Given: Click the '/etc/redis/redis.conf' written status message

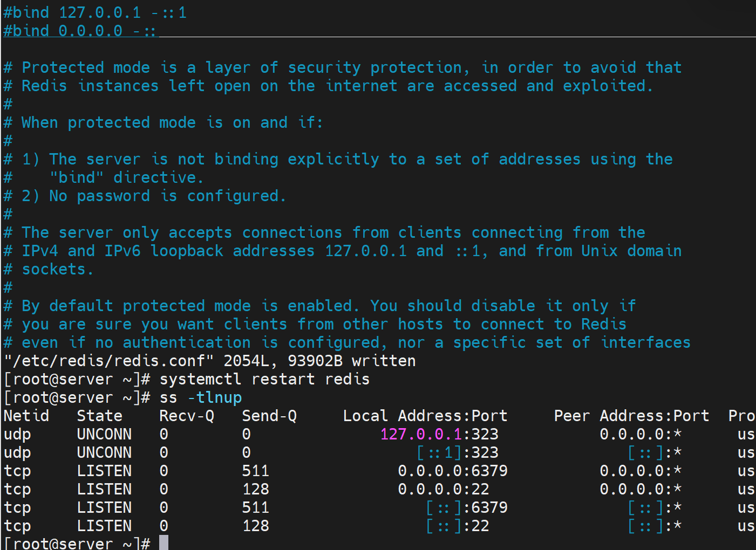Looking at the screenshot, I should coord(209,361).
